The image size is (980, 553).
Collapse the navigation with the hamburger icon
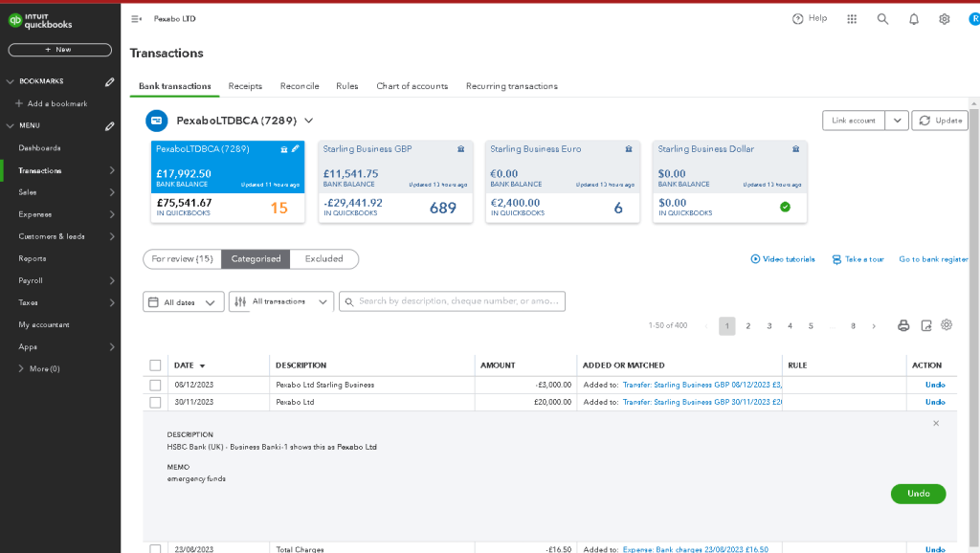pos(136,19)
